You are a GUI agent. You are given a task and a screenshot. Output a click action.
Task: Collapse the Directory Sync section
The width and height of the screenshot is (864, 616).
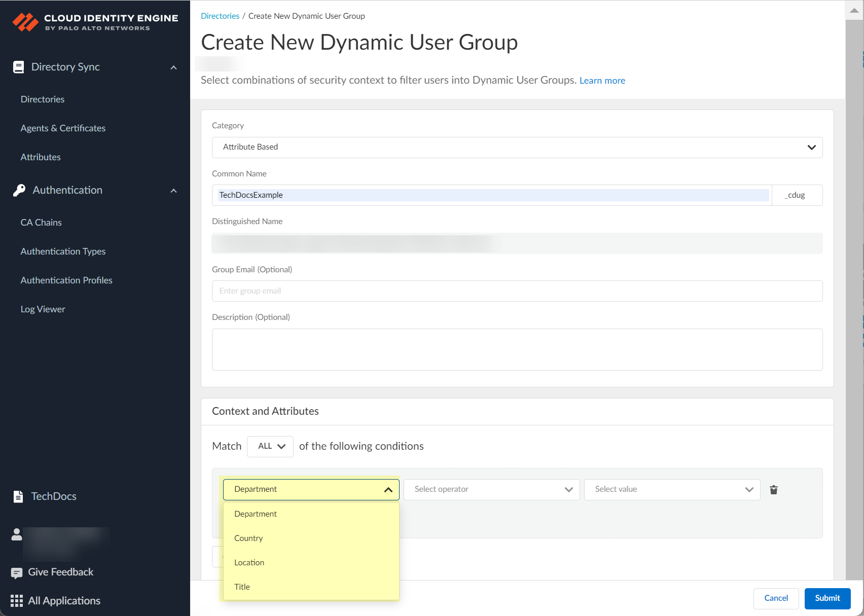click(x=173, y=67)
